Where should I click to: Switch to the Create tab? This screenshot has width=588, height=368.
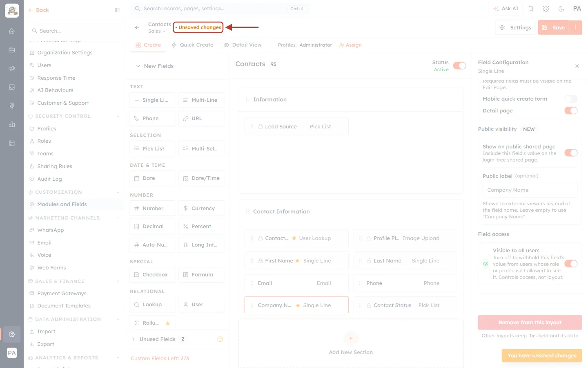(x=148, y=45)
